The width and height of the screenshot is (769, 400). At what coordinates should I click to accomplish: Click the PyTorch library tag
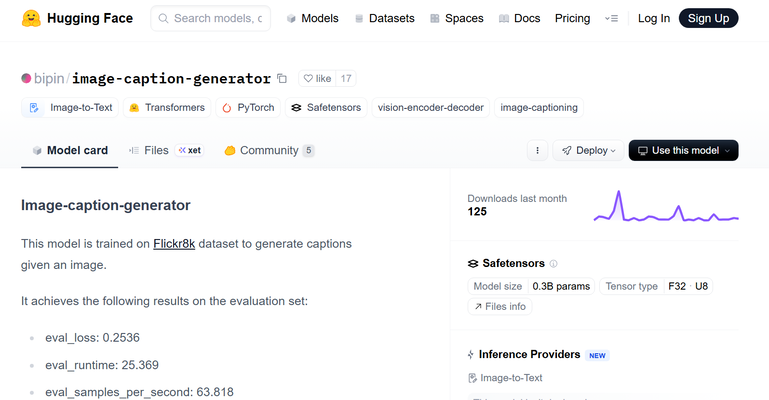coord(249,108)
